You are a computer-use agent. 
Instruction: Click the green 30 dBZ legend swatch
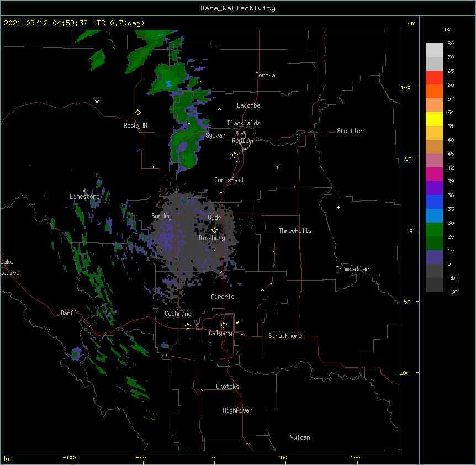[434, 230]
